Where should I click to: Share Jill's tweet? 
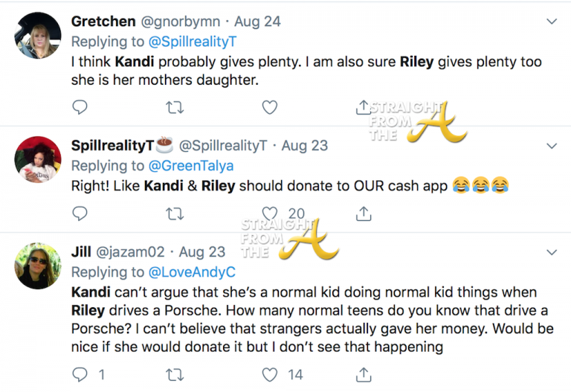tap(364, 373)
